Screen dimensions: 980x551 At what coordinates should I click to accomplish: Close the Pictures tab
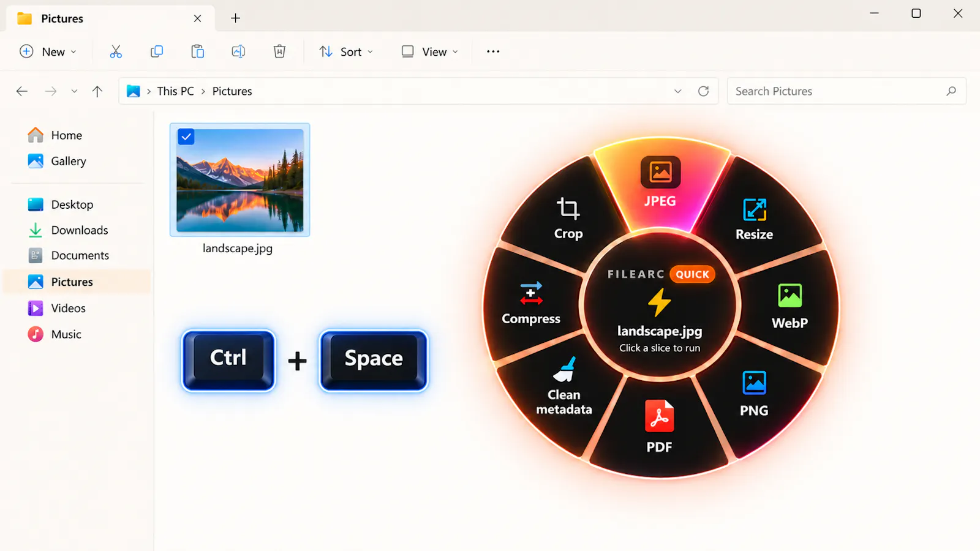pyautogui.click(x=197, y=18)
